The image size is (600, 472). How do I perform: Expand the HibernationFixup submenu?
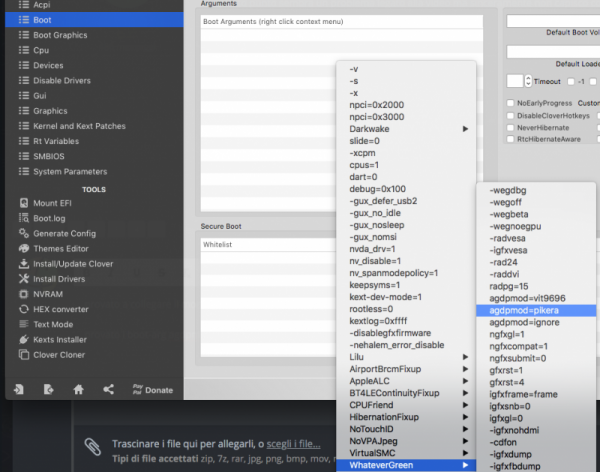click(406, 417)
